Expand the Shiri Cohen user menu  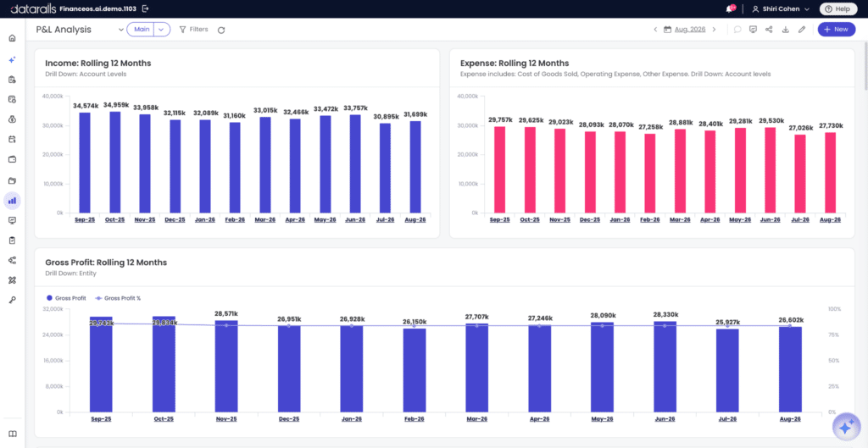(x=781, y=8)
